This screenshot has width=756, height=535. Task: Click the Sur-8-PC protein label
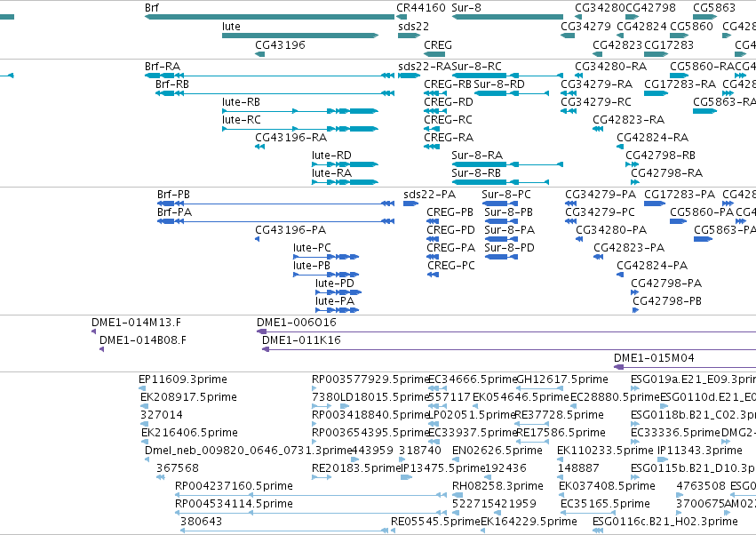tap(506, 195)
